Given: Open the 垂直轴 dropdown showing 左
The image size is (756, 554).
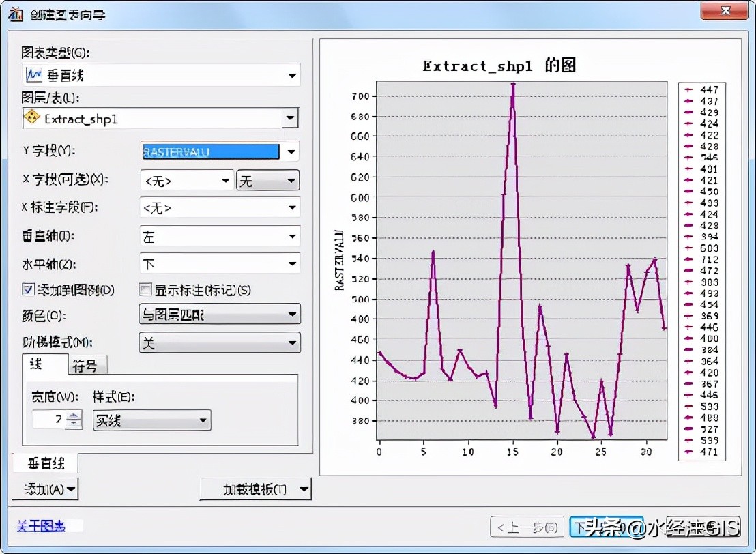Looking at the screenshot, I should click(x=220, y=236).
